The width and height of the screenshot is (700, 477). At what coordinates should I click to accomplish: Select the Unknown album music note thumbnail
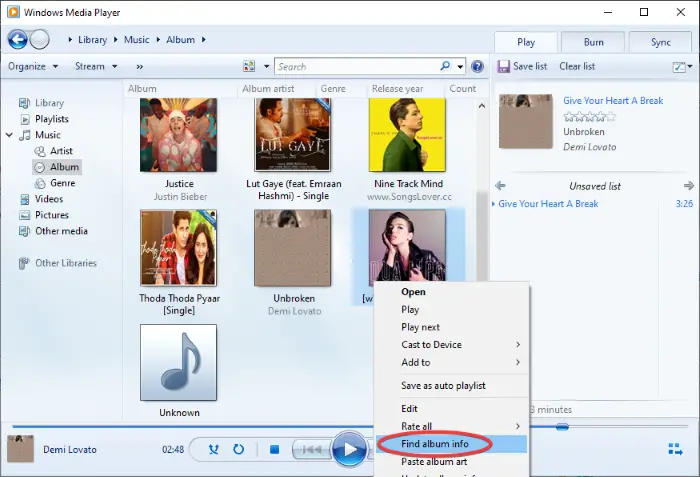[x=179, y=363]
